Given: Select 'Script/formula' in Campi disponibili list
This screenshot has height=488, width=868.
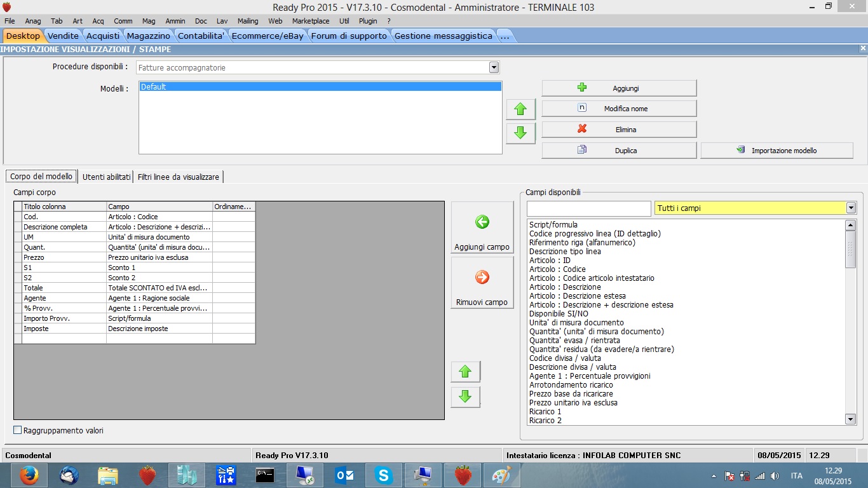Looking at the screenshot, I should click(553, 224).
